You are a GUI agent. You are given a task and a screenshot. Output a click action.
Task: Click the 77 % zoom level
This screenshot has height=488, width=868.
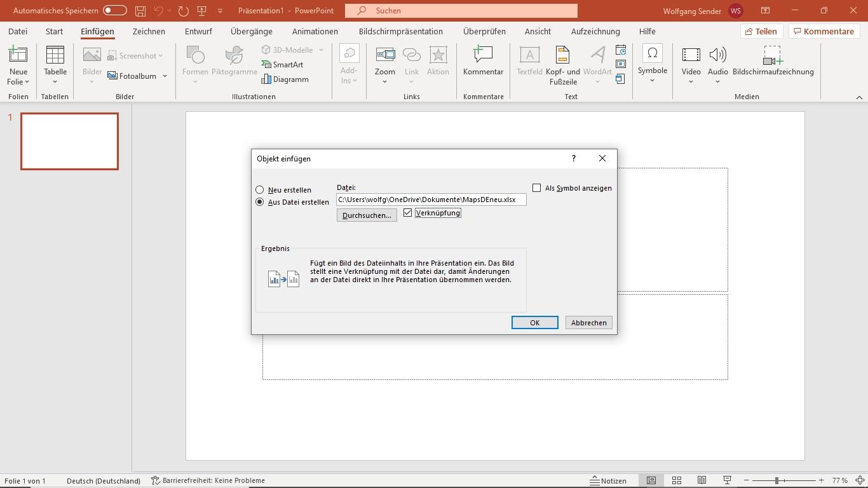tap(840, 480)
